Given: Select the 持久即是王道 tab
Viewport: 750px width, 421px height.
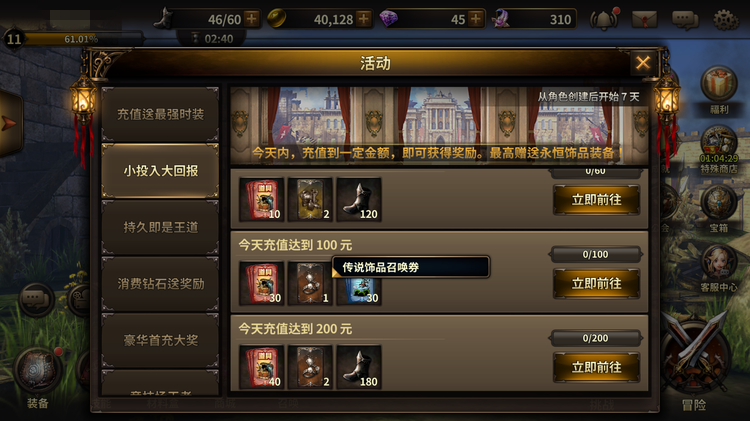Looking at the screenshot, I should [160, 227].
